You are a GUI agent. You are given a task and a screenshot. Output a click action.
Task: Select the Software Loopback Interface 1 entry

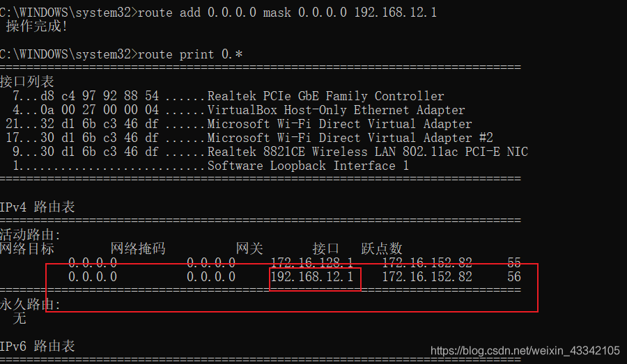pyautogui.click(x=308, y=166)
